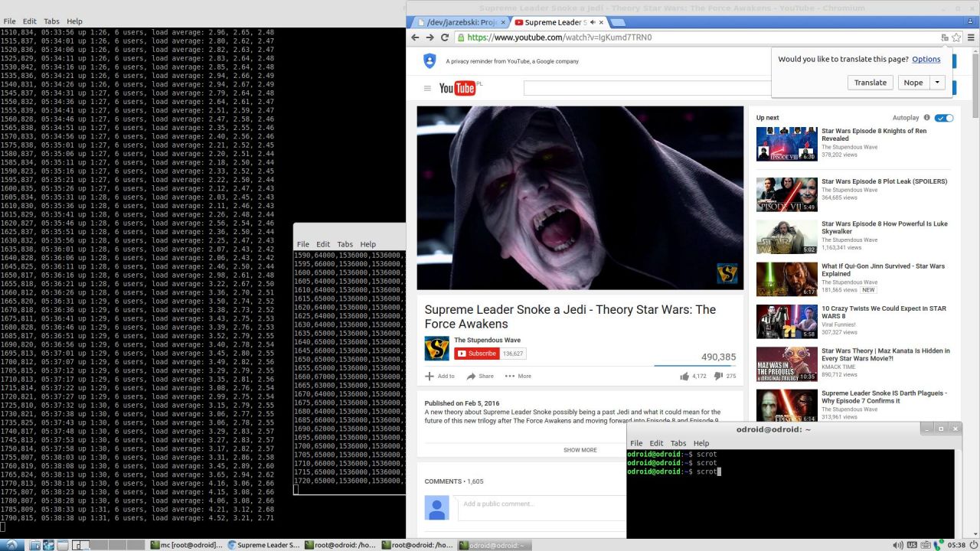980x551 pixels.
Task: Open the Chromium hamburger menu
Action: coord(971,37)
